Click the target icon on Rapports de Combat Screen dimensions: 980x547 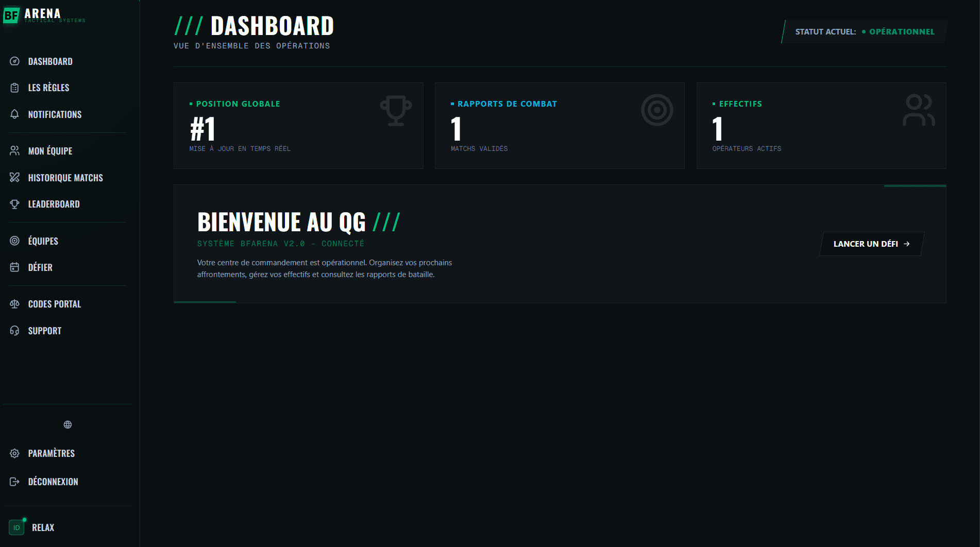657,110
